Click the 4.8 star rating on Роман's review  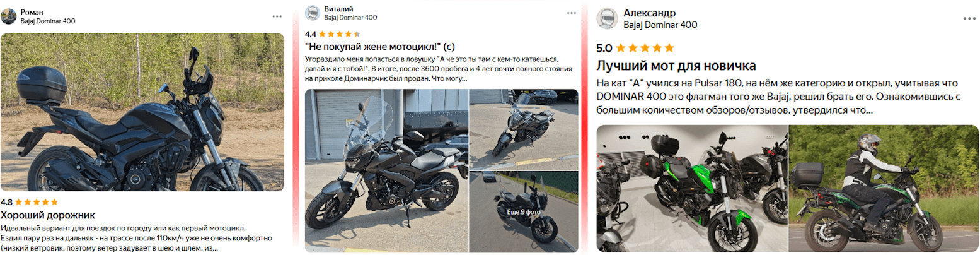[30, 202]
